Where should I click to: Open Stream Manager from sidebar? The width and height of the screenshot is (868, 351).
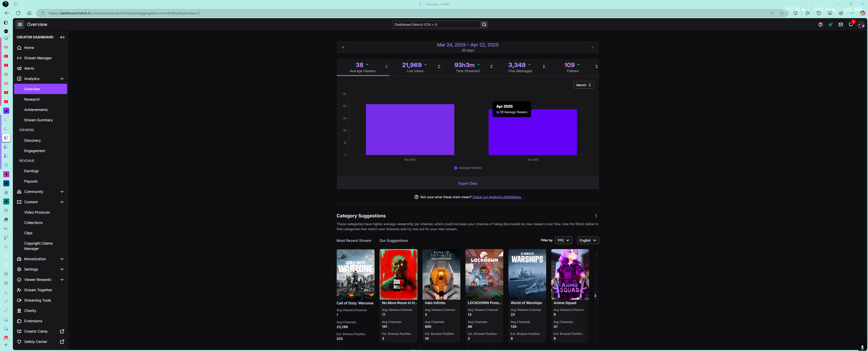38,58
